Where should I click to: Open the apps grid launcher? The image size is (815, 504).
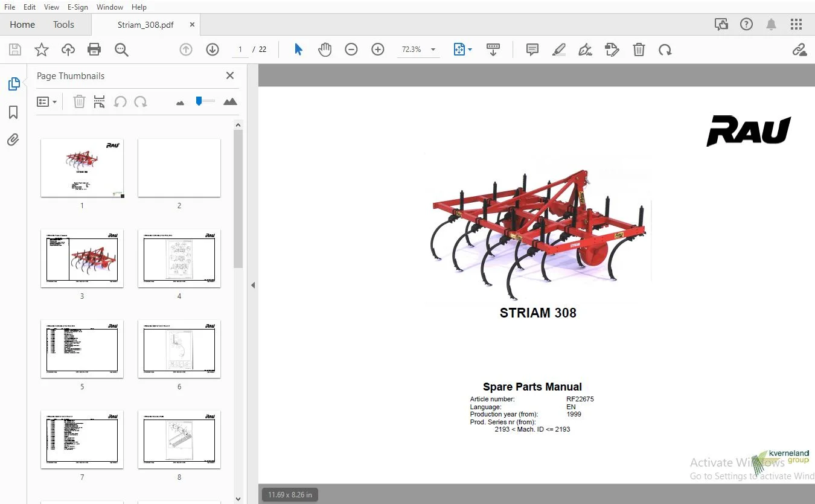pos(796,24)
